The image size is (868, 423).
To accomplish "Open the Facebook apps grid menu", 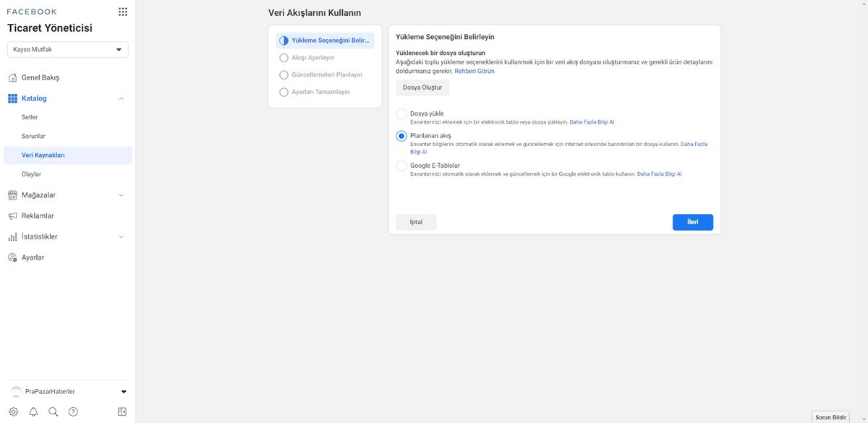I will [x=122, y=12].
